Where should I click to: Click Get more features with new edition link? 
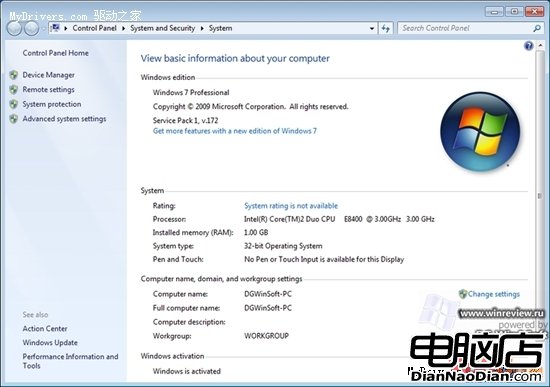point(235,131)
